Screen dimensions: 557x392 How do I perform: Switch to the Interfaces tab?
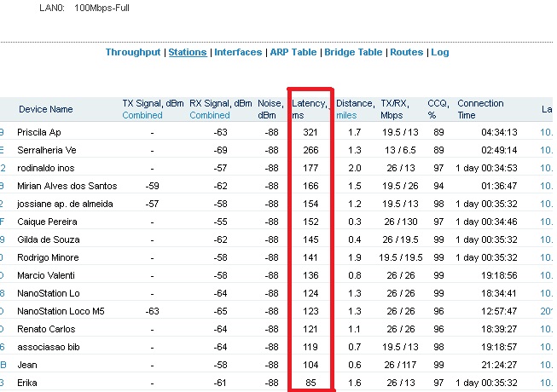point(238,52)
